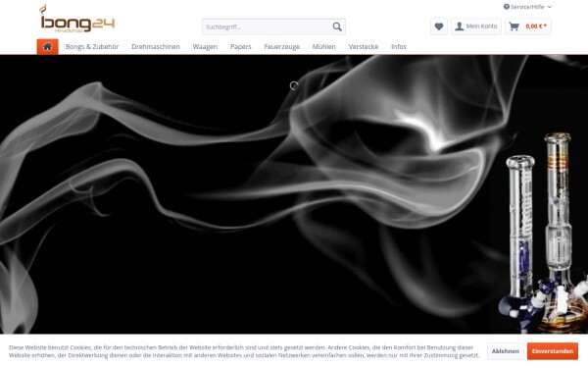Open the shopping cart showing 0,00 €
This screenshot has height=368, width=588.
point(528,26)
